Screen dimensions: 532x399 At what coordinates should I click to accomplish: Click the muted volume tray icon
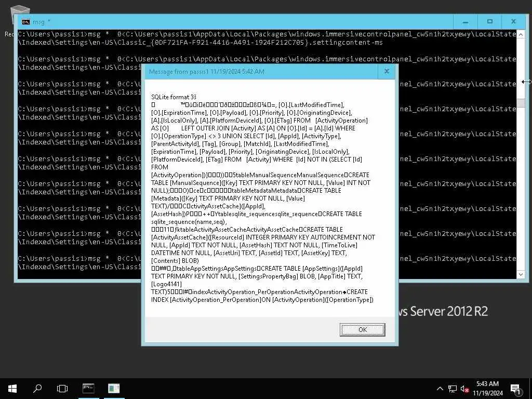[465, 389]
